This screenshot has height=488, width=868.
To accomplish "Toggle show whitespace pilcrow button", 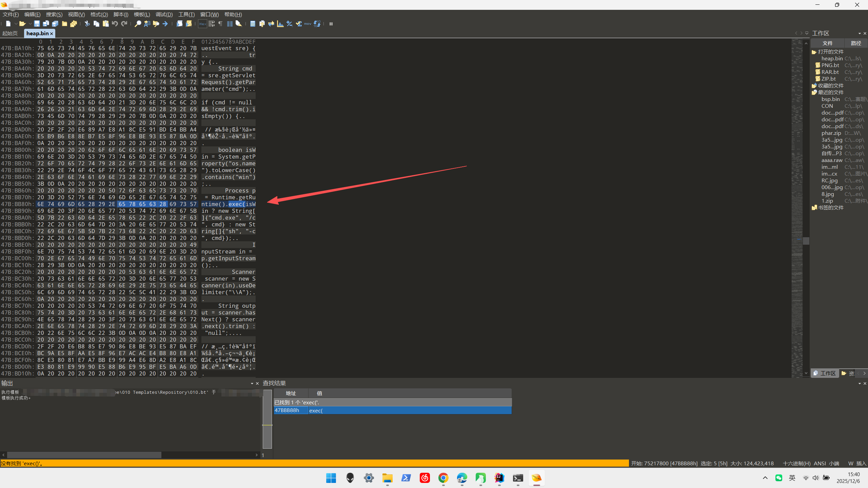I will pos(220,24).
